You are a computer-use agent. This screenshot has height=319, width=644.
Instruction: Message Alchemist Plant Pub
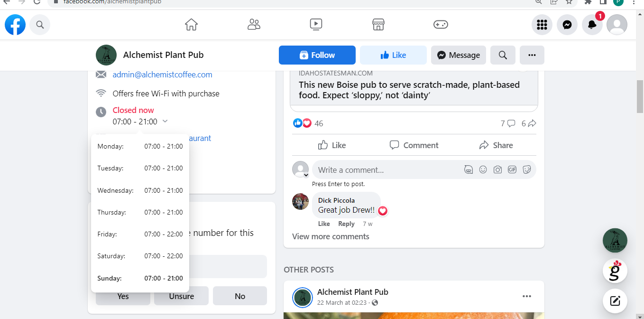[459, 55]
